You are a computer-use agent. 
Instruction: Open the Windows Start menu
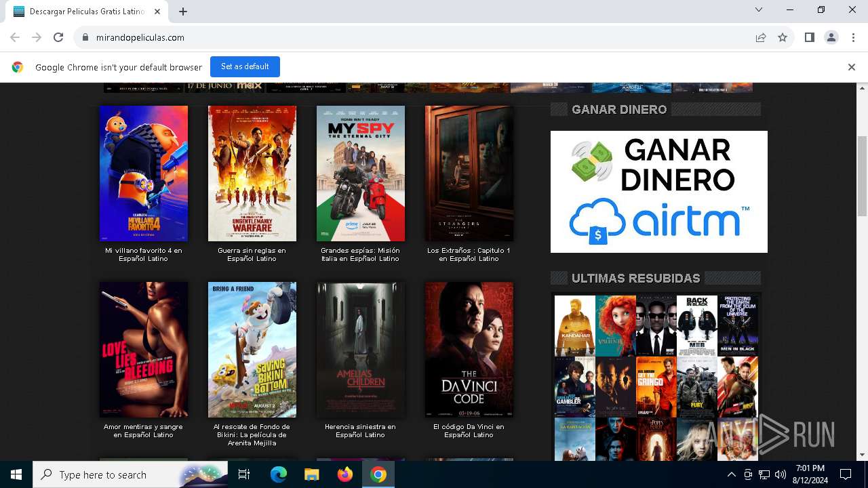point(16,474)
